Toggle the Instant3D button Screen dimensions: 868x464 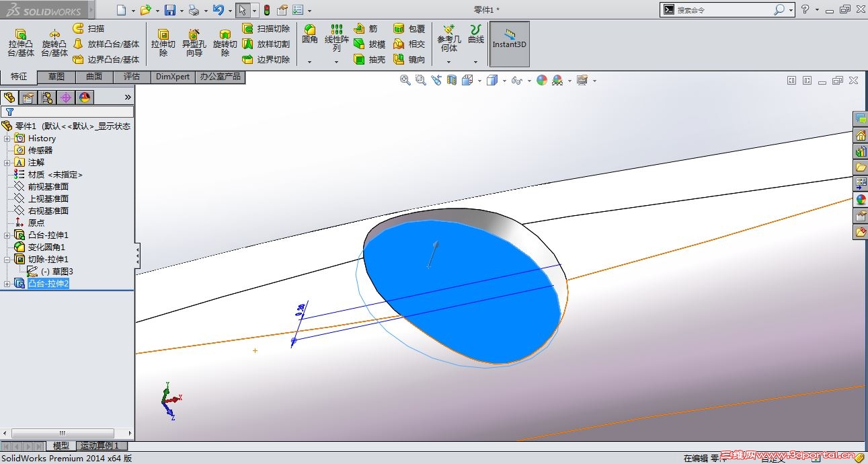(510, 44)
